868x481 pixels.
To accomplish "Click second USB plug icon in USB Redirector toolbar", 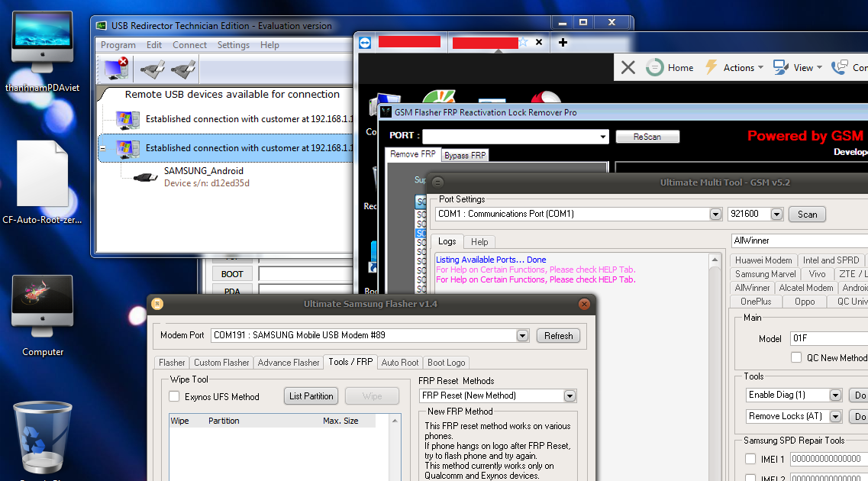I will click(183, 69).
